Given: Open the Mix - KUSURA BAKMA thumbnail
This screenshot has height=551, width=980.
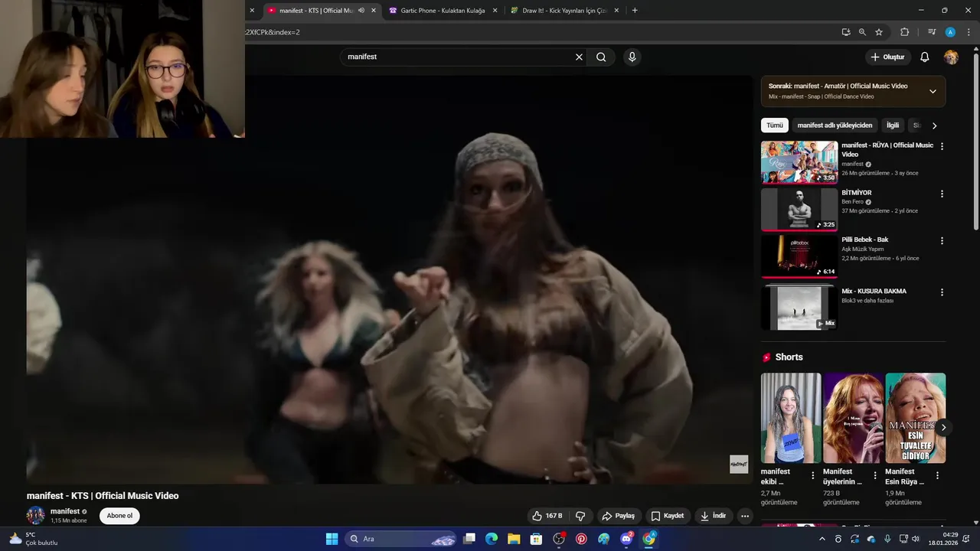Looking at the screenshot, I should pyautogui.click(x=799, y=308).
